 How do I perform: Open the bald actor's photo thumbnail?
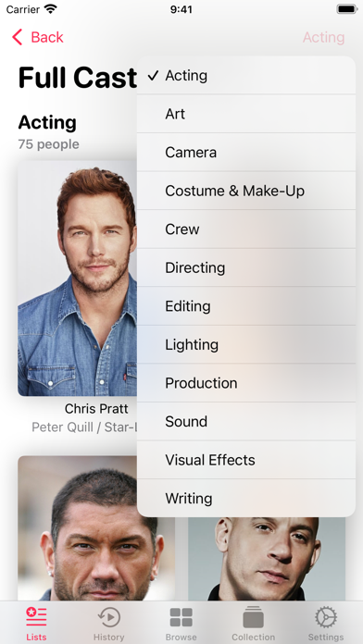coord(267,559)
